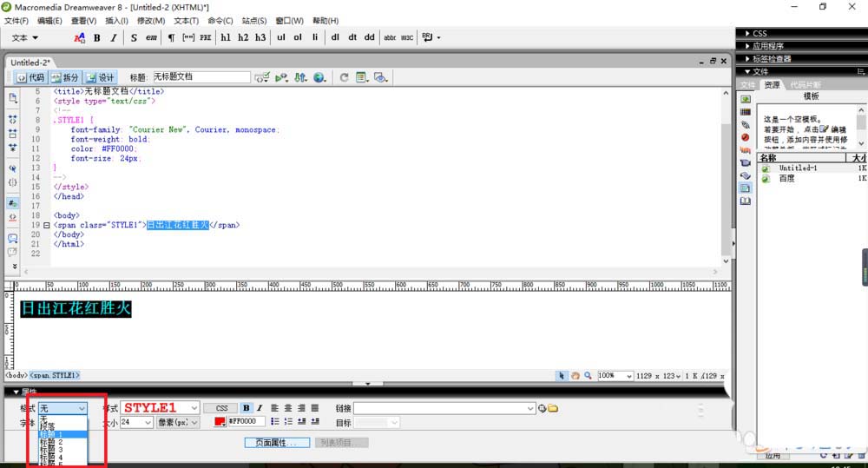Select 百度 template in assets list
868x468 pixels.
point(786,178)
